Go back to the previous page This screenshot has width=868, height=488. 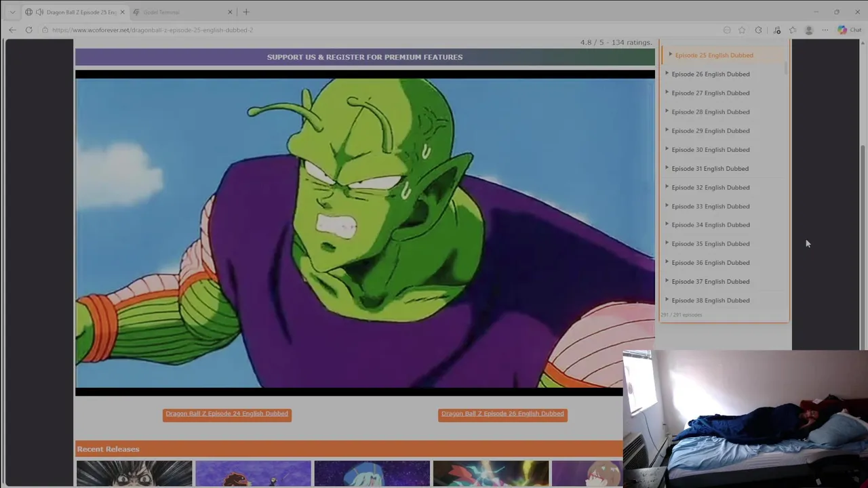12,30
